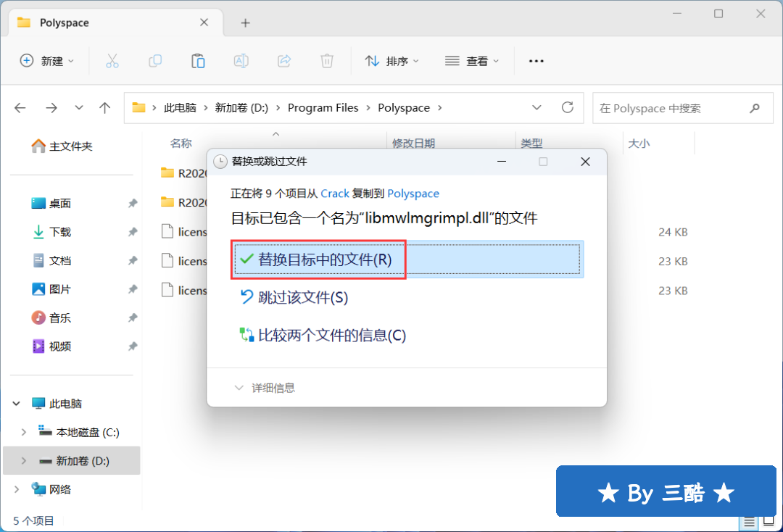Select 网络 in the navigation tree
This screenshot has height=532, width=783.
tap(51, 489)
